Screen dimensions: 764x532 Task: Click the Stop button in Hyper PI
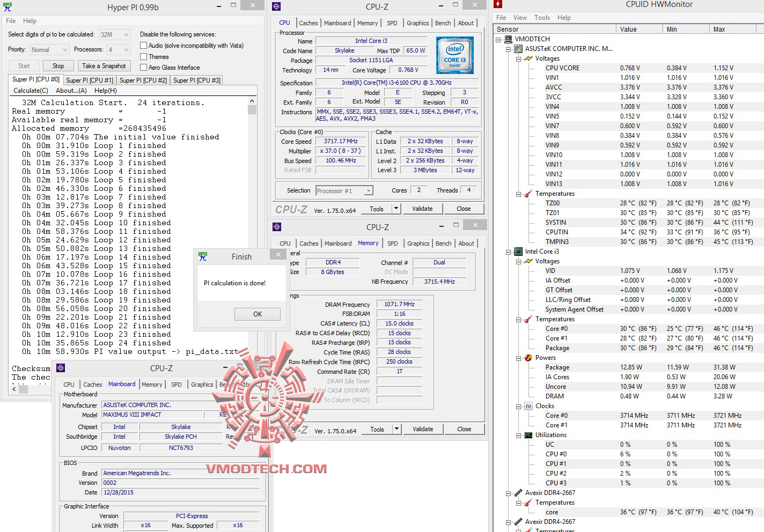(58, 66)
